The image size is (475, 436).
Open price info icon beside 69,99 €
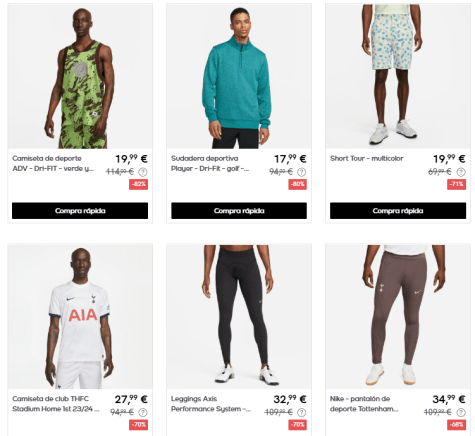pos(461,172)
